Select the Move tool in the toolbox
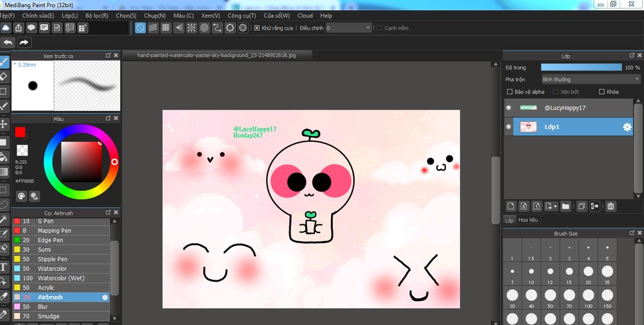This screenshot has width=644, height=325. (x=4, y=124)
